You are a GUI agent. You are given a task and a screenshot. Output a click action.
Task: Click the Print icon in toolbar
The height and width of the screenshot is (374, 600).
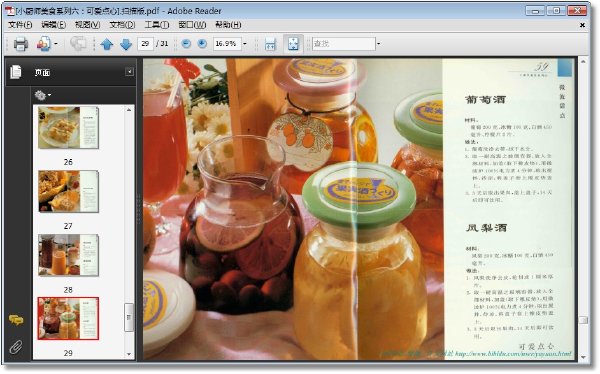(21, 44)
